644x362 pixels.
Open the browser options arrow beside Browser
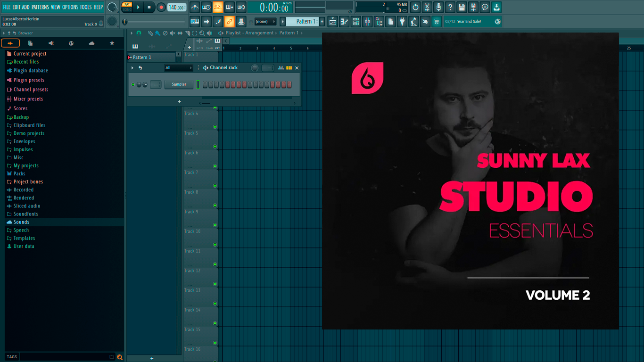[x=4, y=33]
